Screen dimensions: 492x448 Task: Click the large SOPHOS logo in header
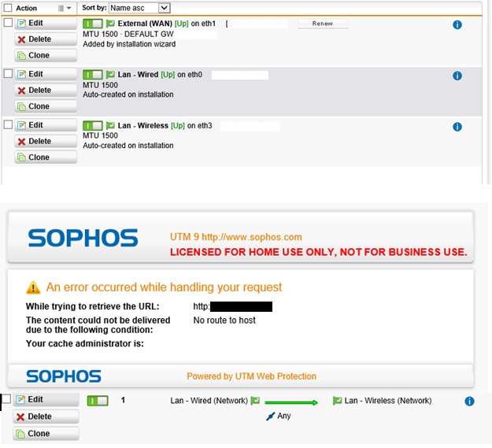(83, 238)
